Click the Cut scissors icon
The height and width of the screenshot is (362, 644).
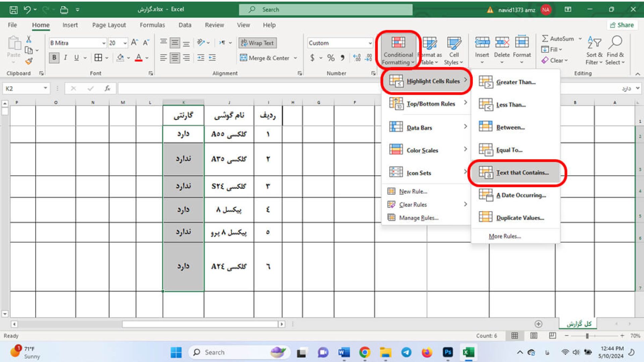pos(29,40)
